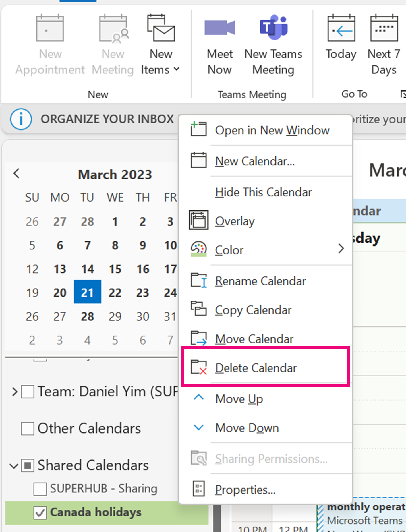Check the SUPERHUB - Sharing calendar

[40, 489]
